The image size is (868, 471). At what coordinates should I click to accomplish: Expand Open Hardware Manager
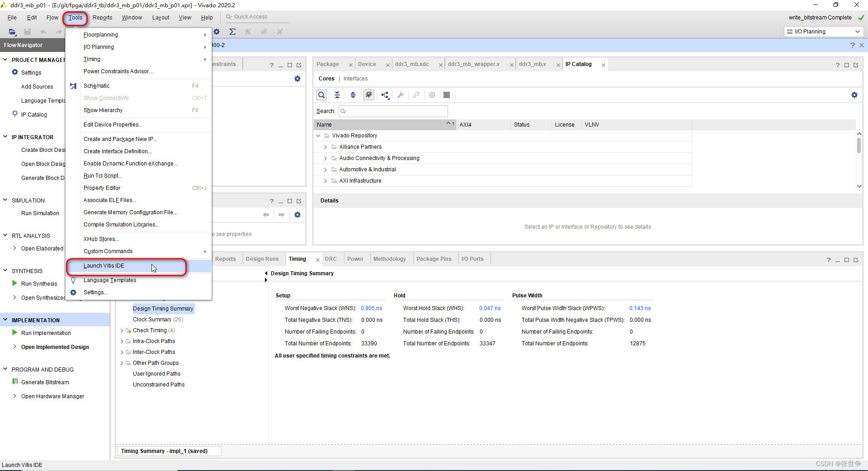click(x=15, y=396)
